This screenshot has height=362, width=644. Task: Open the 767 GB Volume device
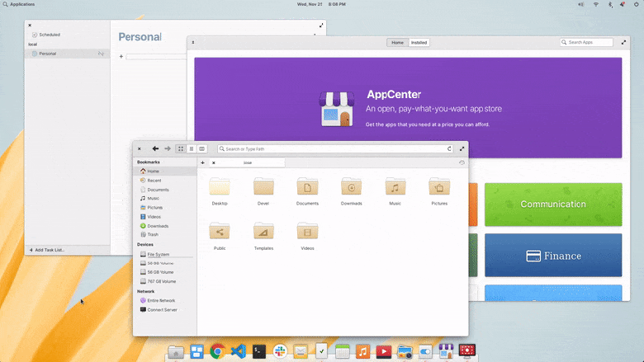(165, 282)
